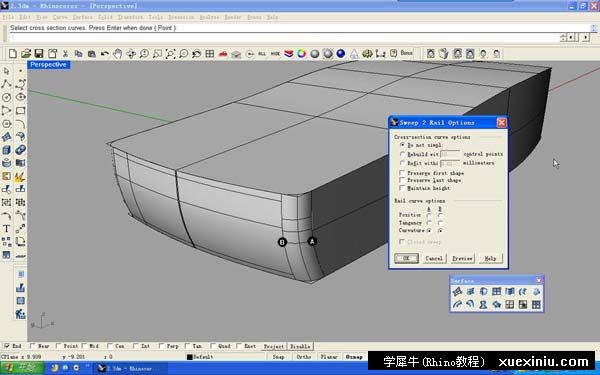Select the Text tool in left toolbar
Image resolution: width=600 pixels, height=375 pixels.
coord(7,229)
